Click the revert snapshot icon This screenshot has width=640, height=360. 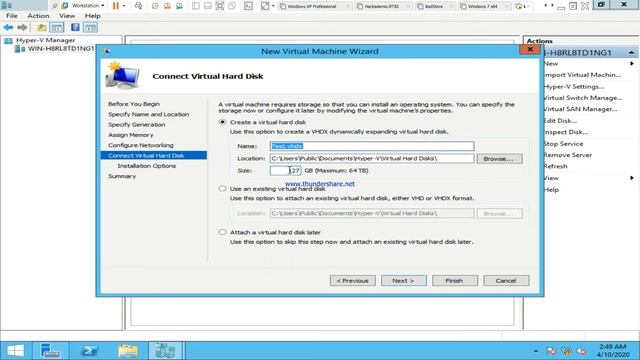tap(167, 6)
